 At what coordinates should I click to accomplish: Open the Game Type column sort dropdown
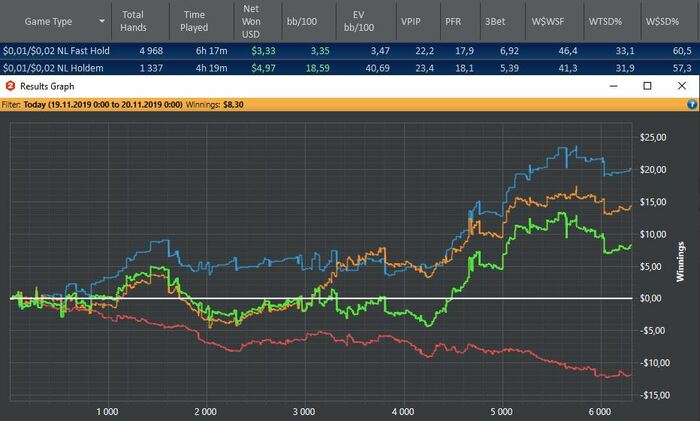pos(102,21)
